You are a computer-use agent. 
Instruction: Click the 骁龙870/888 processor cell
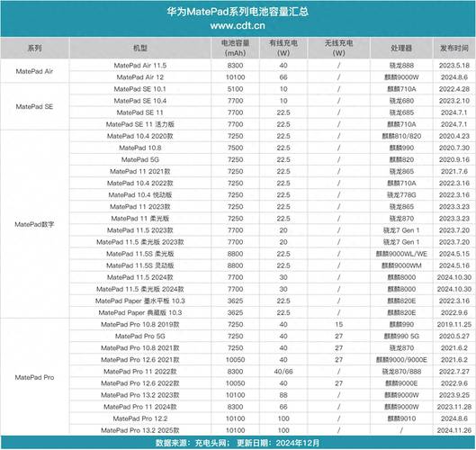point(401,372)
